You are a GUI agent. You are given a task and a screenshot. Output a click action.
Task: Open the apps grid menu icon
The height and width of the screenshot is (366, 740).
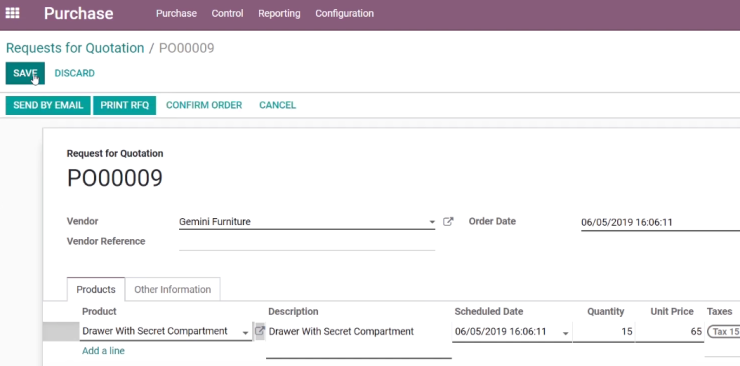pyautogui.click(x=12, y=13)
